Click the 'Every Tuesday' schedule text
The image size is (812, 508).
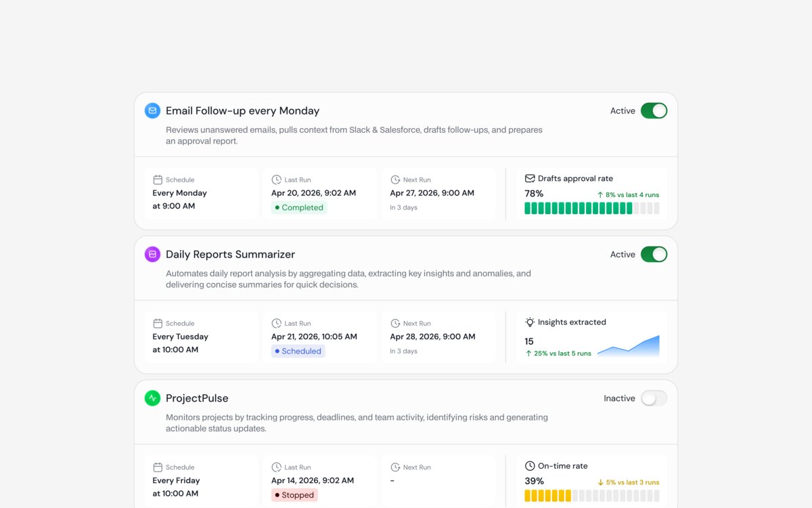(181, 337)
